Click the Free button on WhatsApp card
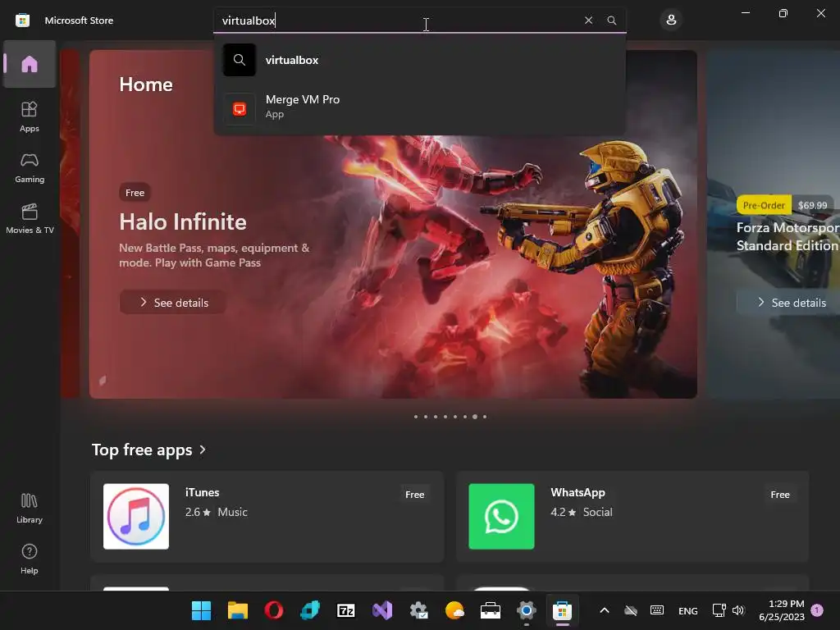This screenshot has height=630, width=840. point(780,495)
